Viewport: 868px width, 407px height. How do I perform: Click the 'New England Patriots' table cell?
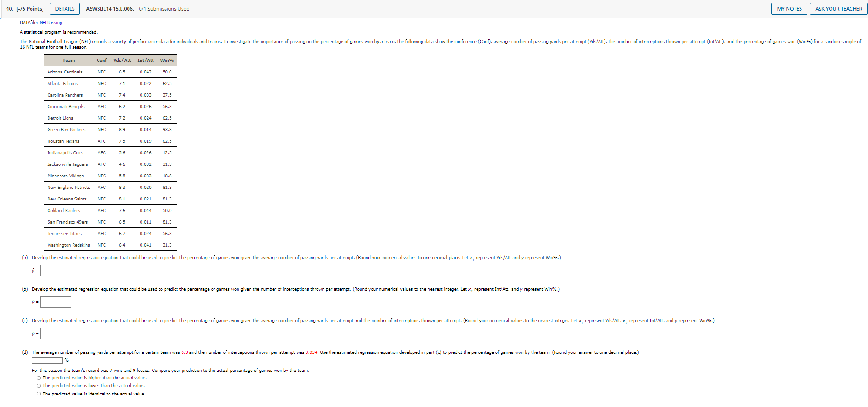68,188
